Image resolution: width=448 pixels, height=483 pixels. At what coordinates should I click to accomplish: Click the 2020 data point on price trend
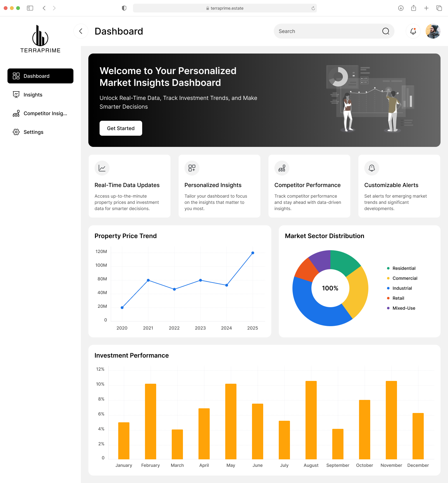pos(122,308)
